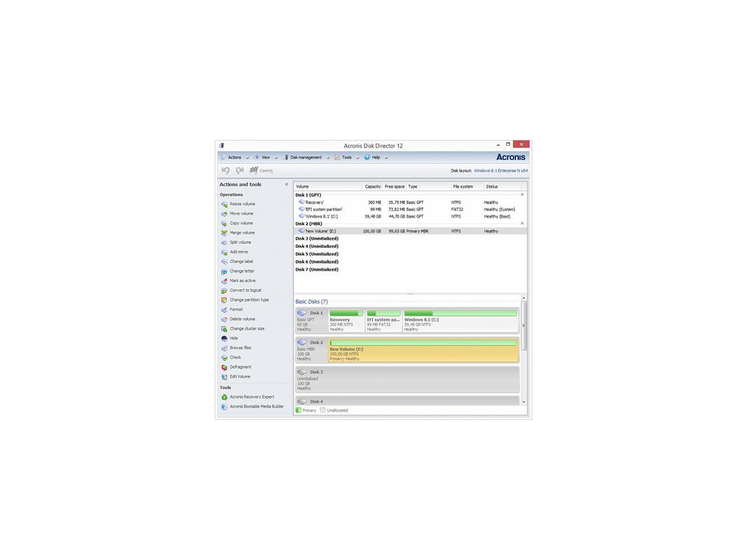Select the Delete volume icon
The width and height of the screenshot is (747, 560).
[x=224, y=319]
